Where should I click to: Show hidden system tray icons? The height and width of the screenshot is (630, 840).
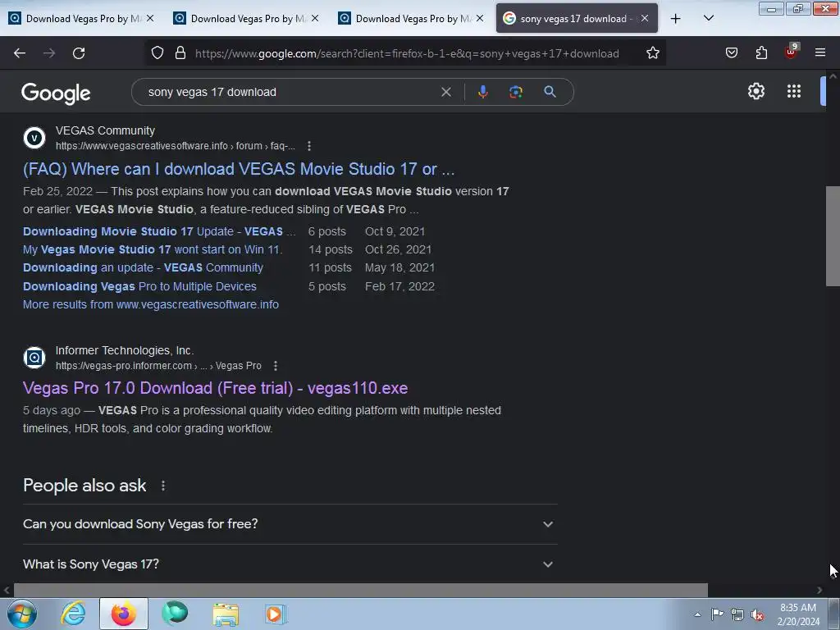tap(697, 615)
